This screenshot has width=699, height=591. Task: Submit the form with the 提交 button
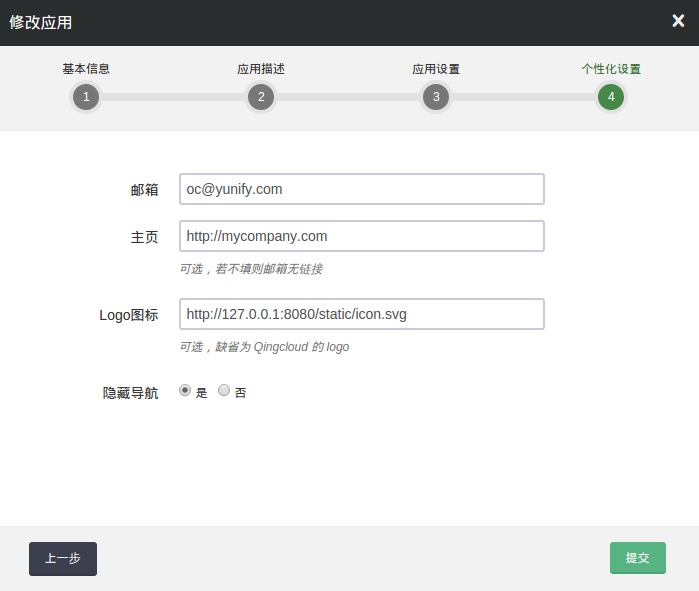click(x=638, y=558)
